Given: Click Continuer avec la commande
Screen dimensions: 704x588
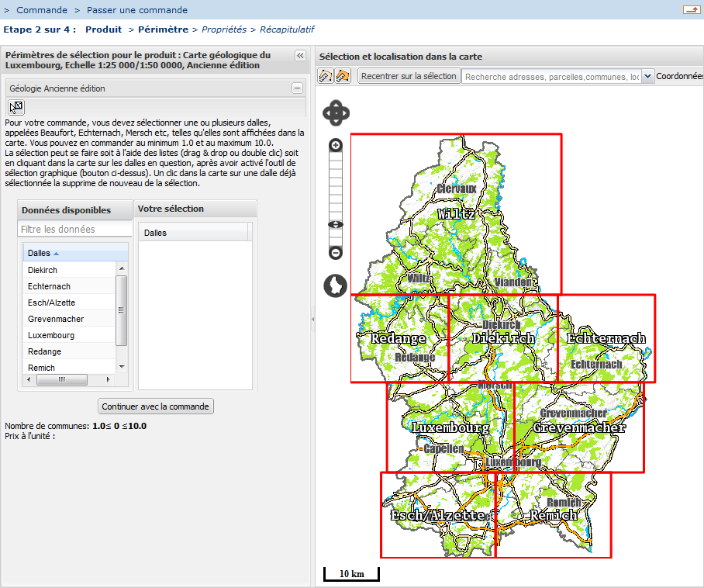Looking at the screenshot, I should point(155,406).
